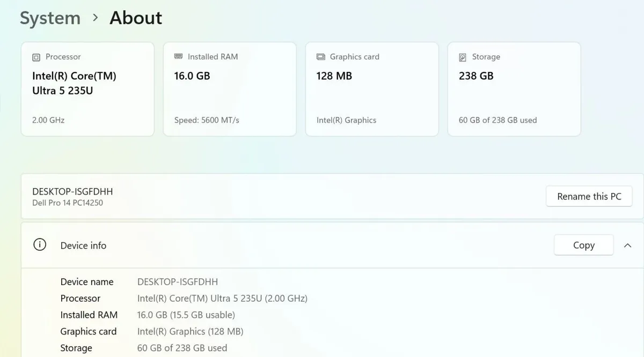Image resolution: width=644 pixels, height=357 pixels.
Task: Click the Processor chip icon
Action: tap(36, 57)
